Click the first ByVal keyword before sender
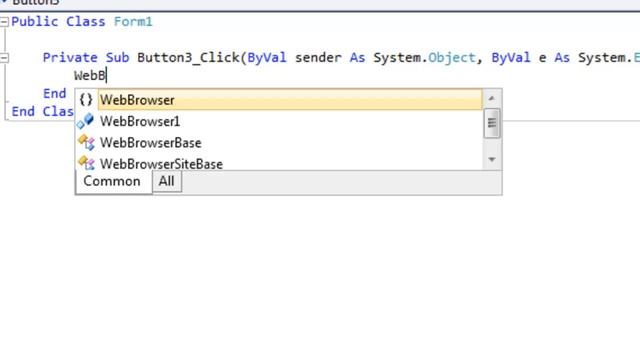Image resolution: width=640 pixels, height=360 pixels. 267,58
